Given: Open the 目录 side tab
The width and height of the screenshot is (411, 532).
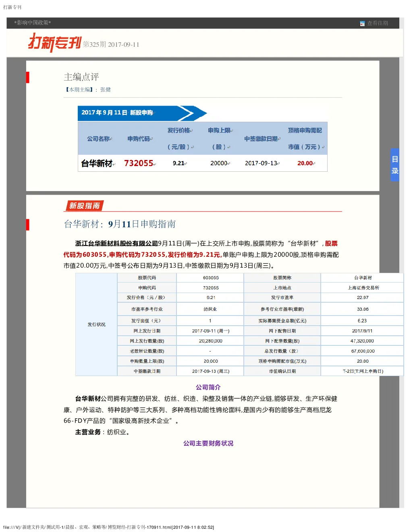Looking at the screenshot, I should [395, 165].
